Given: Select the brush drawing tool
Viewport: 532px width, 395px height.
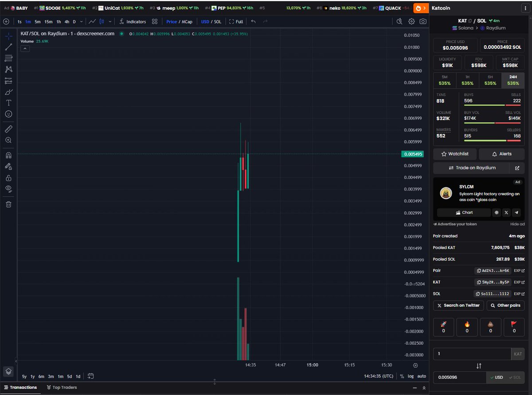Looking at the screenshot, I should [8, 92].
